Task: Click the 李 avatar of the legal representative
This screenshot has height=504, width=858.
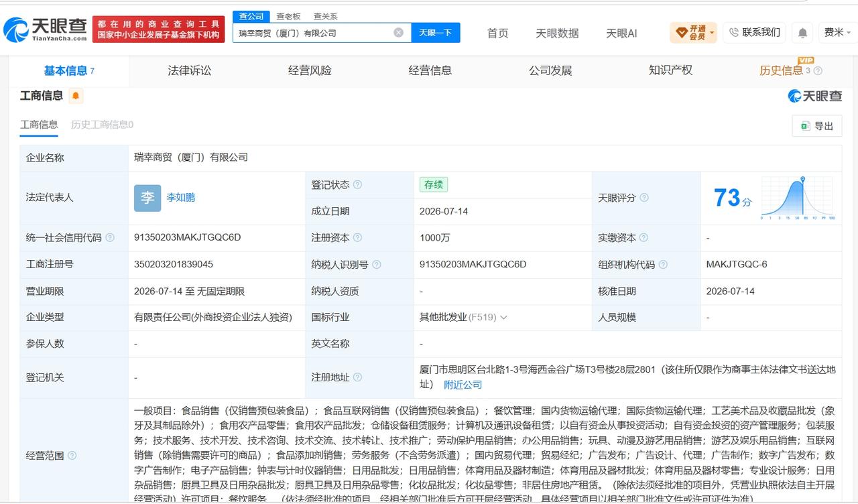Action: [x=147, y=198]
